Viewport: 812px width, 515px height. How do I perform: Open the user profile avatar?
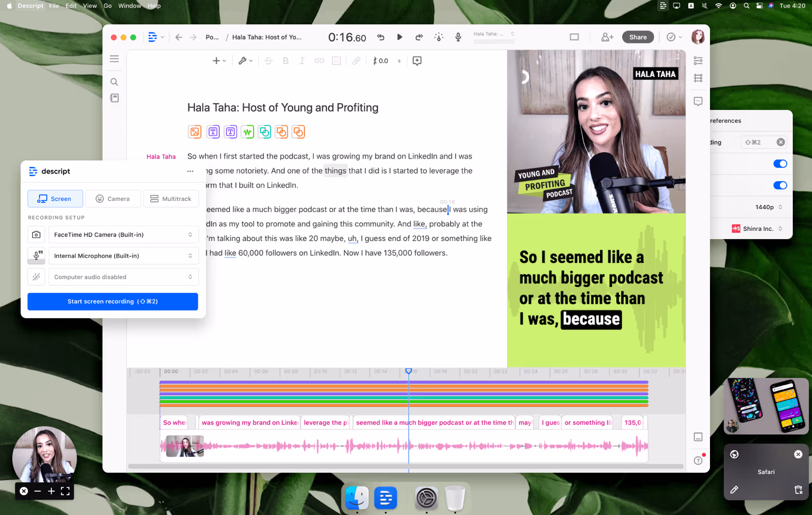(x=698, y=37)
